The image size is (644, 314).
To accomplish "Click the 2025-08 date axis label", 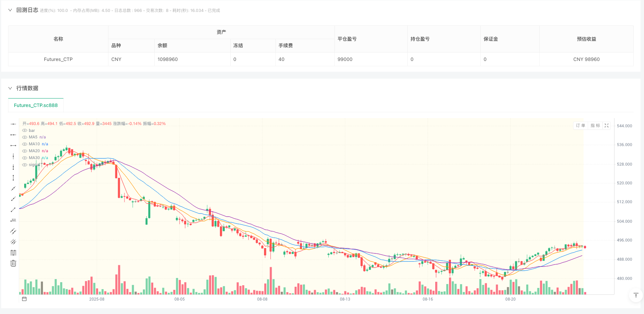I will tap(97, 299).
